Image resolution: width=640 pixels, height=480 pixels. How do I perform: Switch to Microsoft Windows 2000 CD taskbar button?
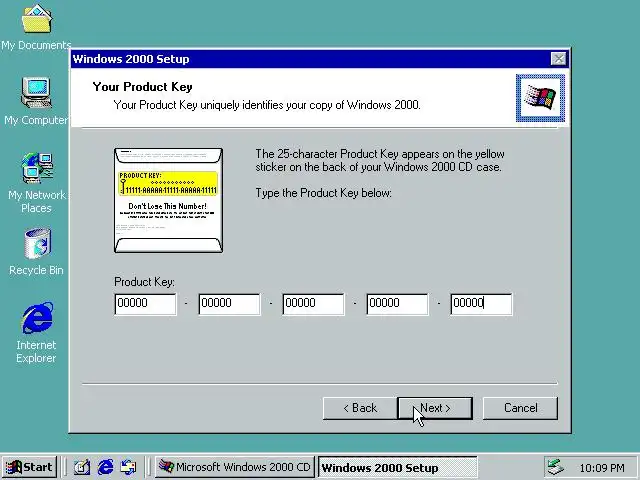235,467
